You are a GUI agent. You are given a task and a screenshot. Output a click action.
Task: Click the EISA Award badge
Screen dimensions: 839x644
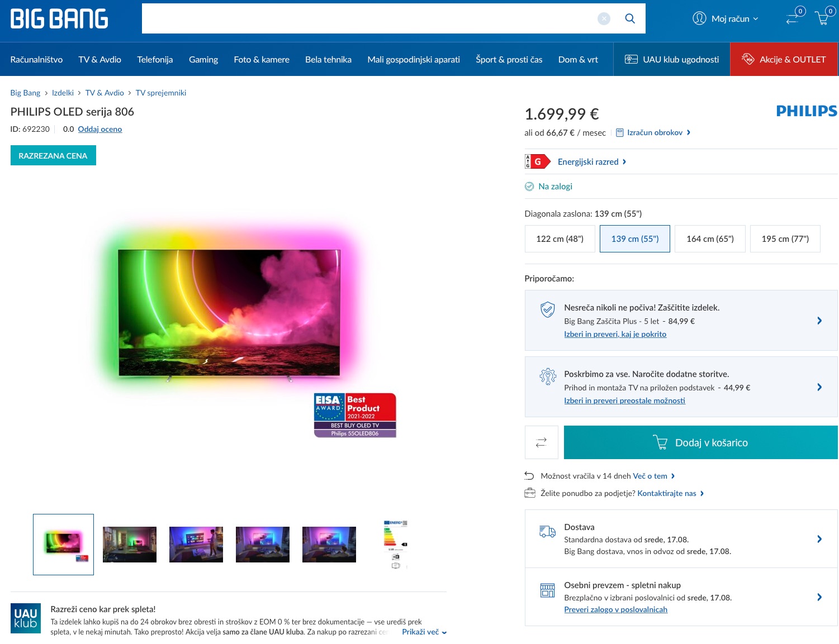point(355,415)
